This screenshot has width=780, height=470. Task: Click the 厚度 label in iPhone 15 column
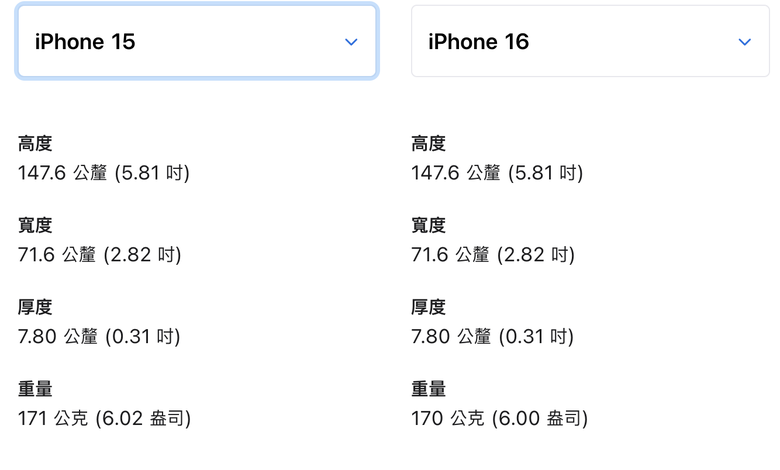35,307
